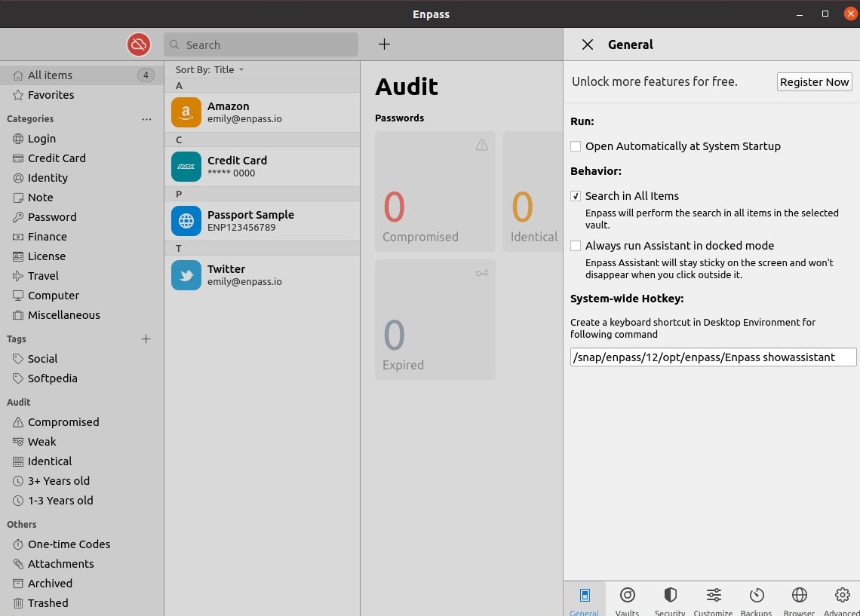This screenshot has width=860, height=616.
Task: Select the Miscellaneous category
Action: (x=81, y=315)
